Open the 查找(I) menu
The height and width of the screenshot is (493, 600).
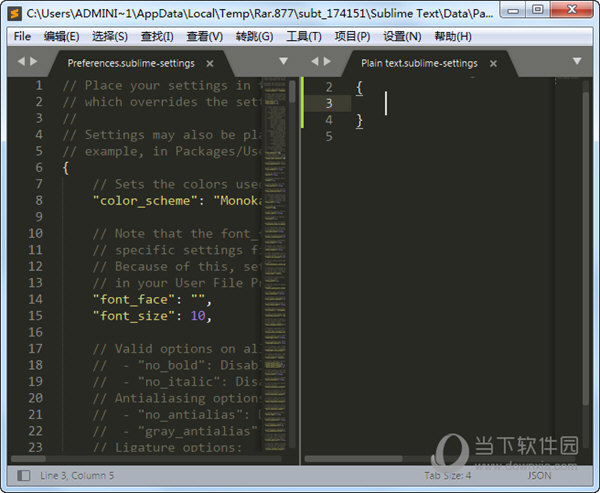coord(157,36)
